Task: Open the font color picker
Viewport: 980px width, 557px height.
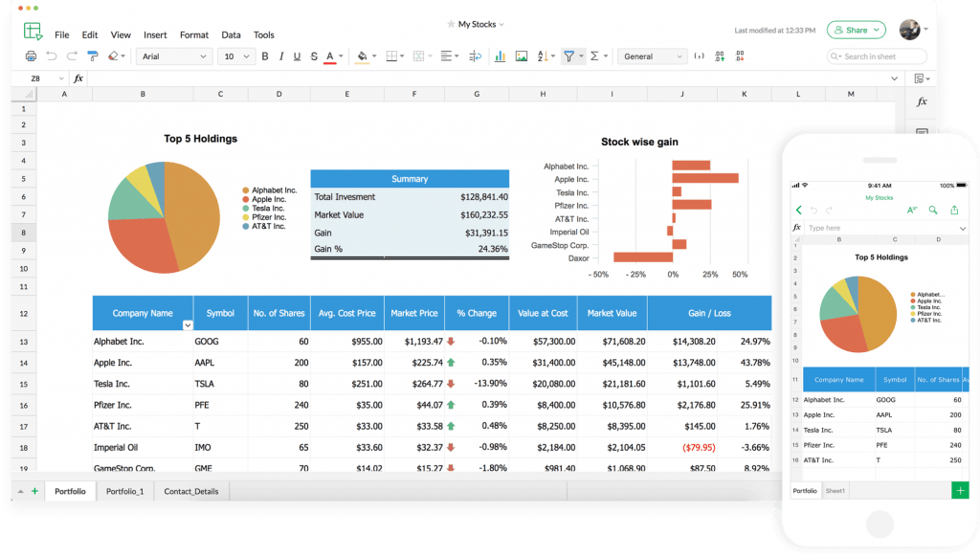Action: [x=329, y=56]
